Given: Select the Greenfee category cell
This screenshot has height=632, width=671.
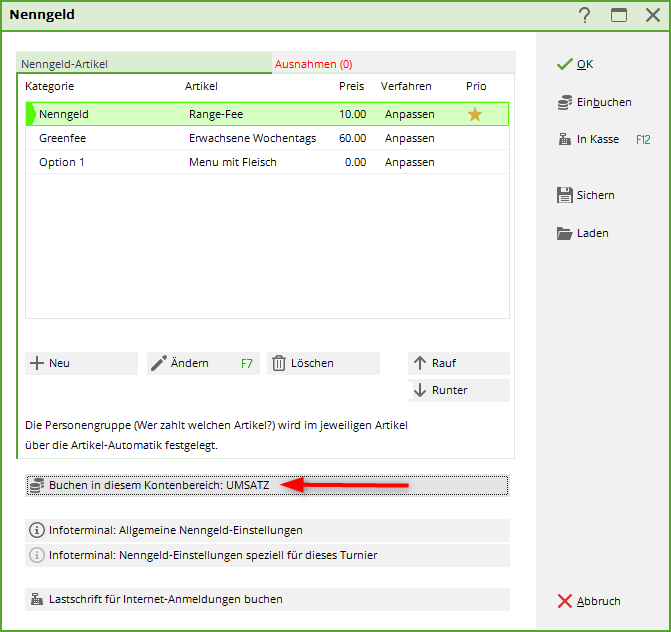Looking at the screenshot, I should click(62, 138).
